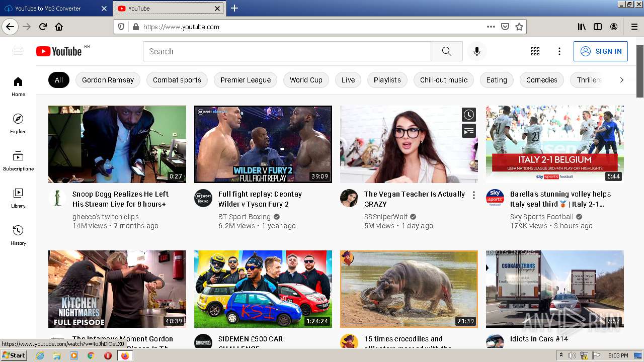Viewport: 644px width, 362px height.
Task: Start voice search with microphone icon
Action: pos(477,51)
